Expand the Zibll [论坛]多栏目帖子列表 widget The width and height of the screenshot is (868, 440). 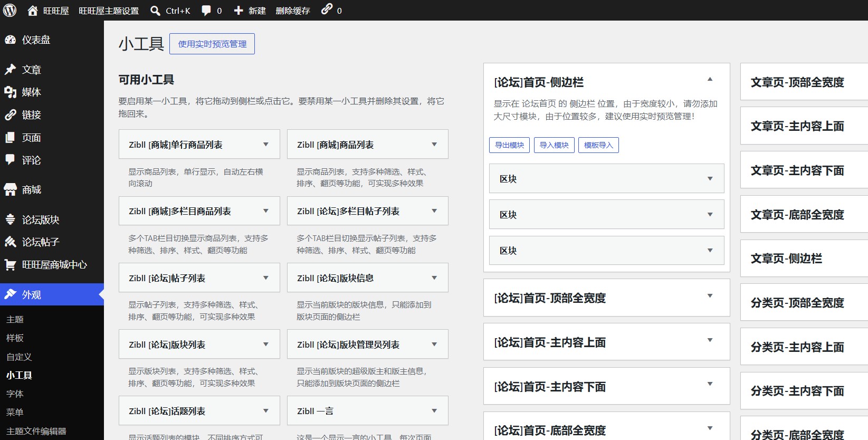pos(434,211)
